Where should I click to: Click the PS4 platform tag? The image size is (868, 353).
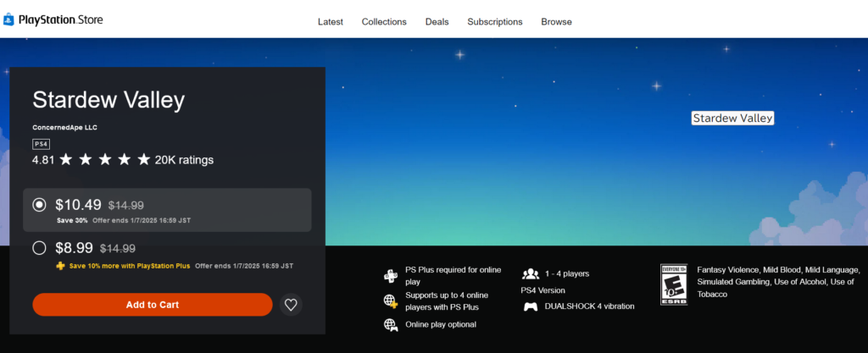coord(41,144)
